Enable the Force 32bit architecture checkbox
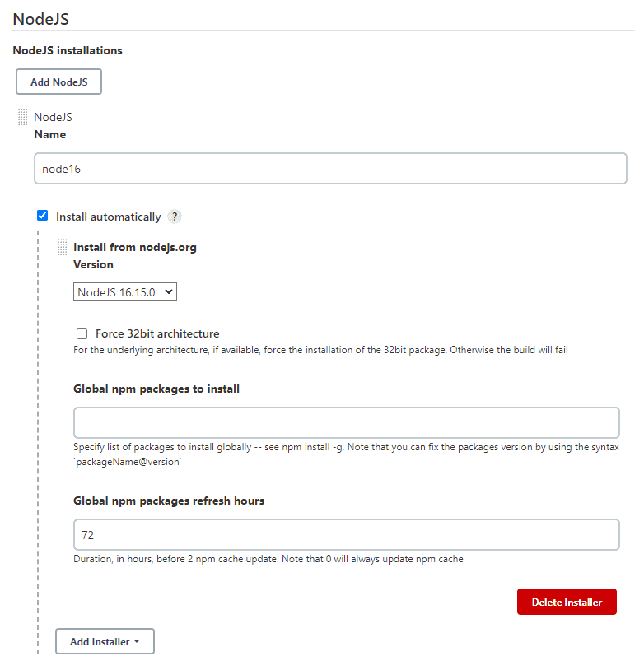Screen dimensions: 644x666 click(x=82, y=334)
